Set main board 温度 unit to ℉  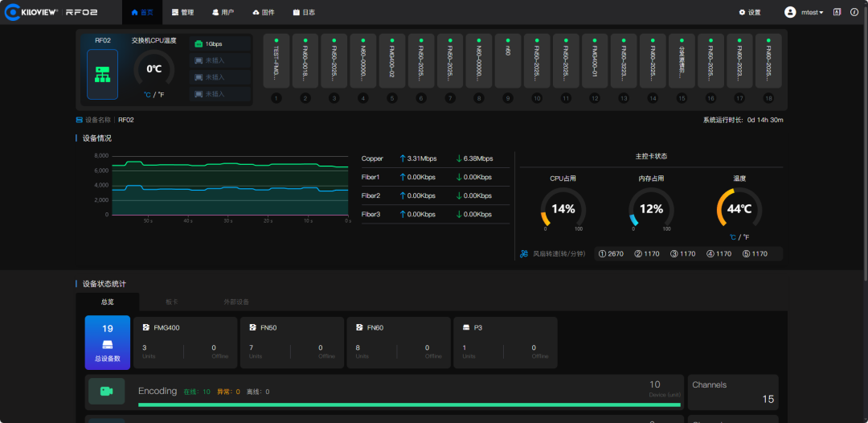click(x=746, y=237)
